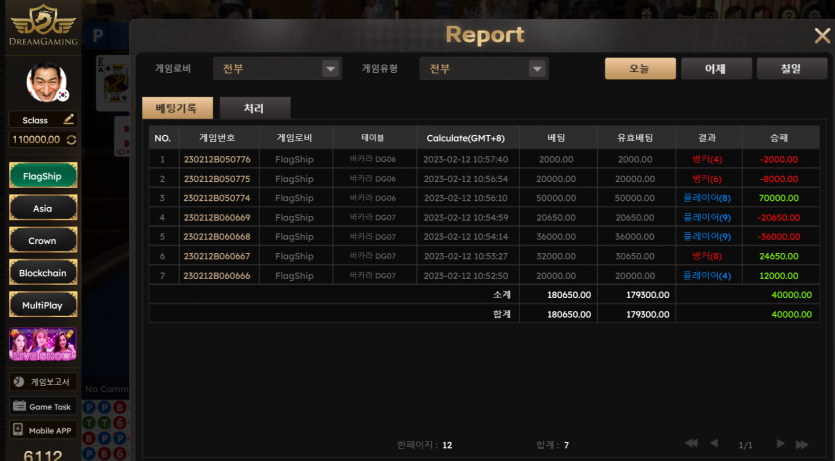835x461 pixels.
Task: Open the Asia lobby
Action: click(x=43, y=208)
